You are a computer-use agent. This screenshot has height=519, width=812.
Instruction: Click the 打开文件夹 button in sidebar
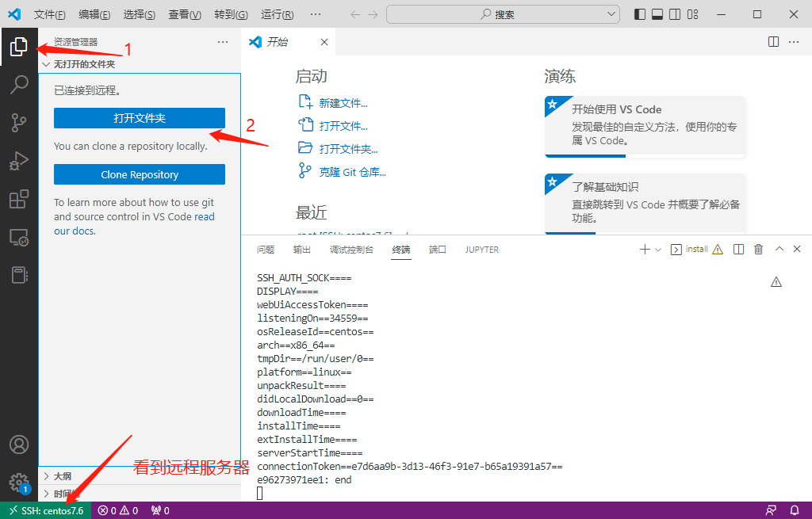tap(140, 118)
